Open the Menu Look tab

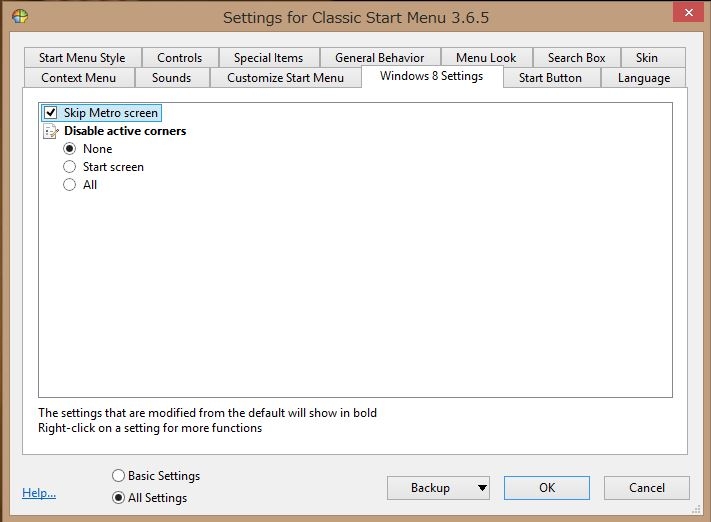click(487, 58)
